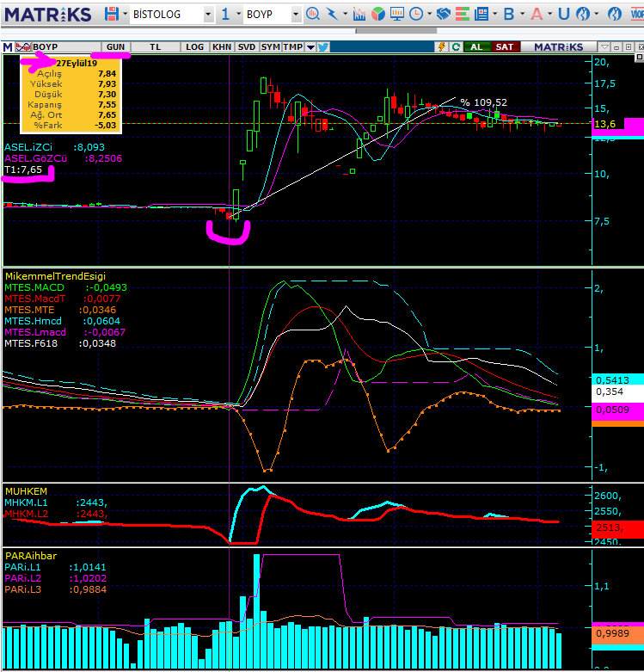Click the yellow 13,6 price axis label
Viewport: 644px width, 672px height.
(x=604, y=124)
